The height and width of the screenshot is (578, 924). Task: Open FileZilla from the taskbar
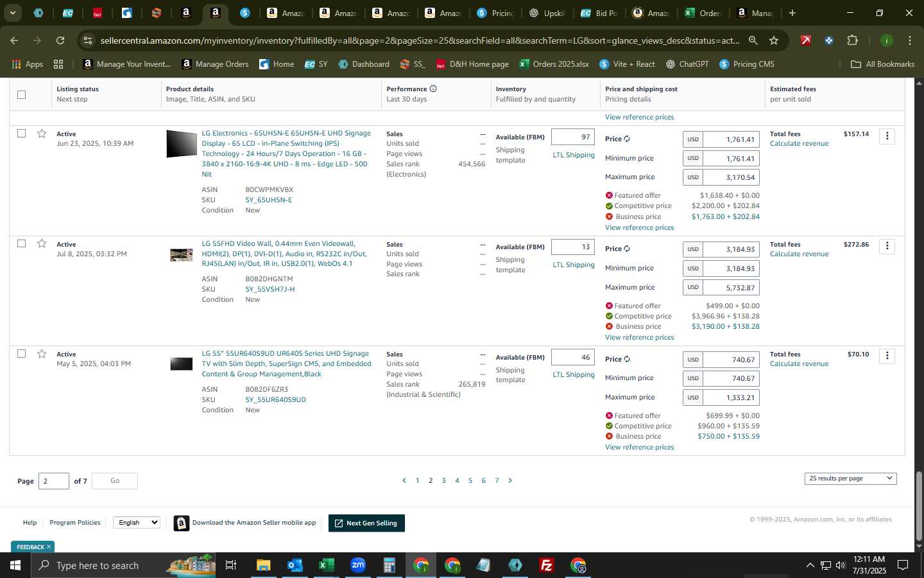(x=547, y=565)
